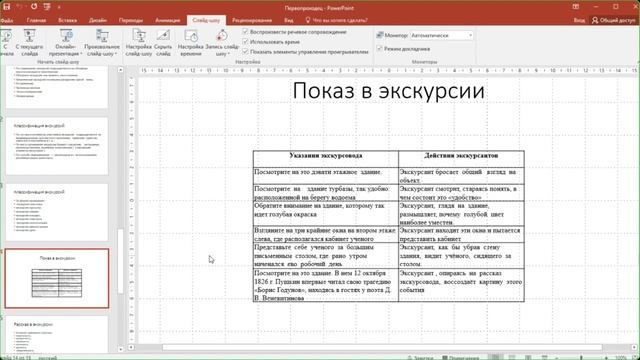Click the Redo icon in quick access toolbar
This screenshot has height=360, width=640.
(x=34, y=7)
